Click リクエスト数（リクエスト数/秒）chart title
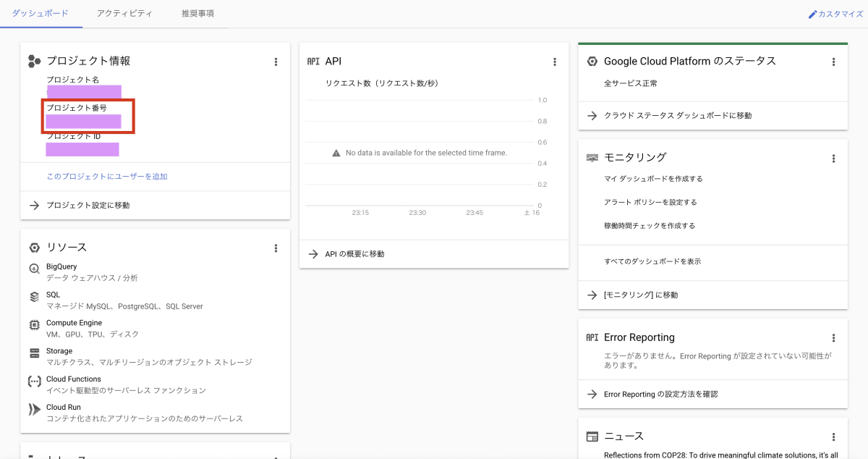The image size is (868, 459). coord(382,83)
